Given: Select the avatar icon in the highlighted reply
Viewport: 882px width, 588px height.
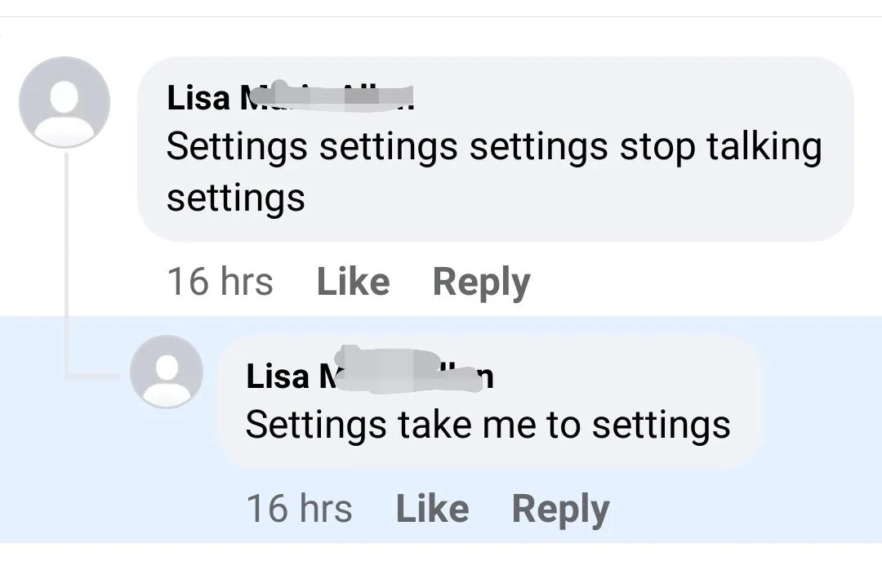Looking at the screenshot, I should pyautogui.click(x=167, y=372).
